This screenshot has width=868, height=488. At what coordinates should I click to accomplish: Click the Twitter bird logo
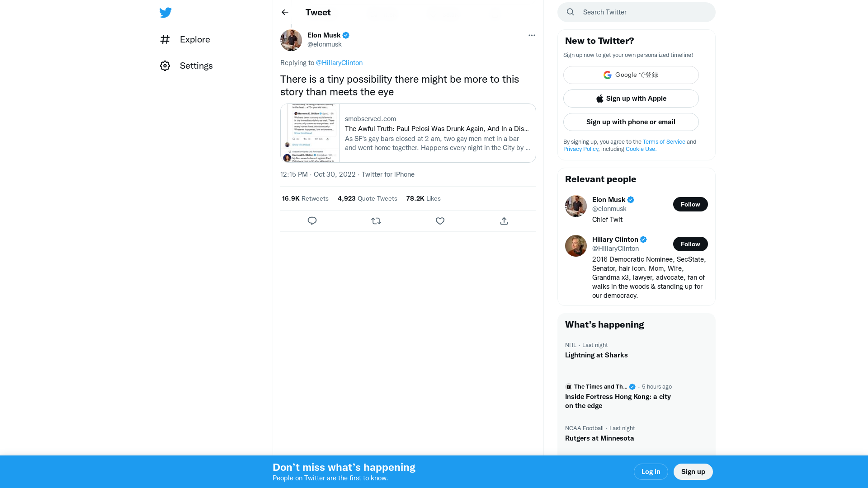[x=165, y=13]
